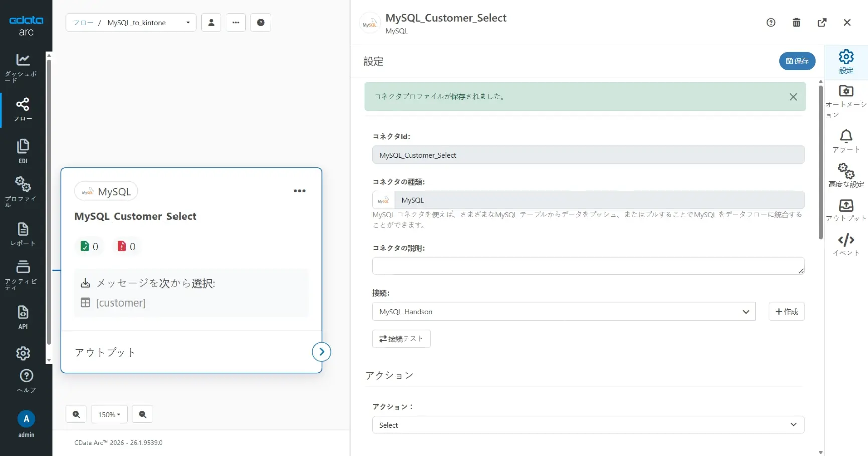Open the アクション Select dropdown
This screenshot has width=868, height=456.
[x=587, y=424]
